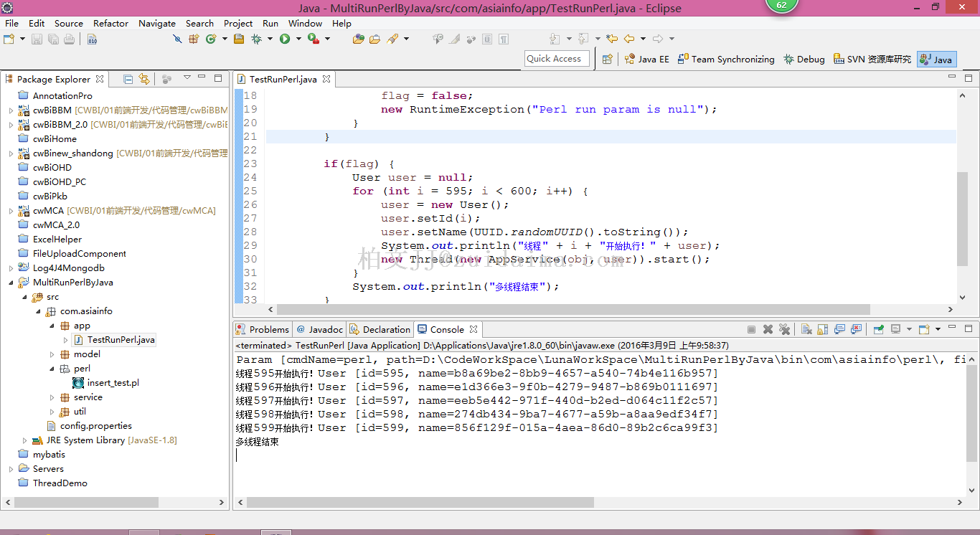The width and height of the screenshot is (980, 535).
Task: Switch to the Problems tab
Action: pyautogui.click(x=263, y=329)
